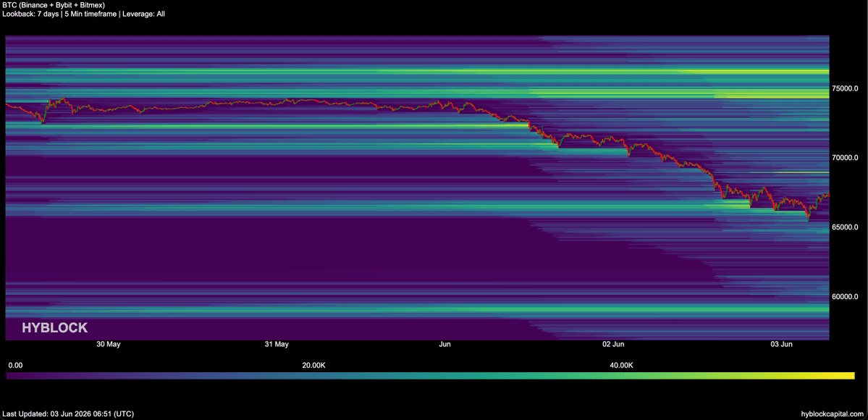Image resolution: width=868 pixels, height=420 pixels.
Task: Click the 30 May date marker
Action: pyautogui.click(x=109, y=345)
